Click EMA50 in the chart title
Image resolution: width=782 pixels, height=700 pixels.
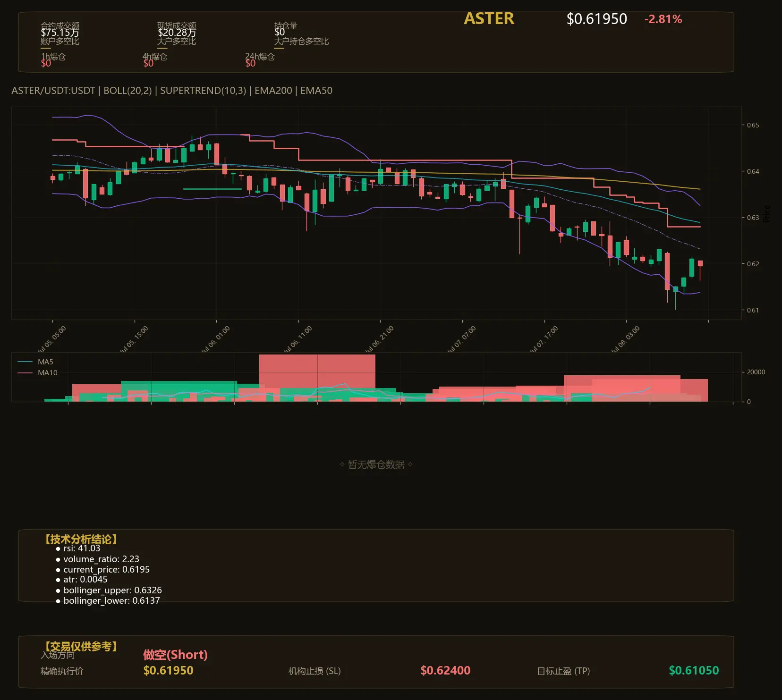point(316,91)
